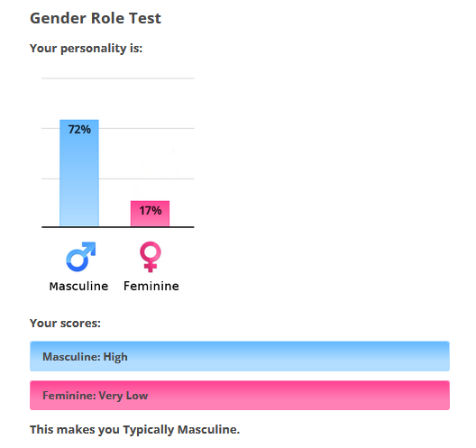
Task: Click the blue male symbol icon
Action: (x=81, y=257)
